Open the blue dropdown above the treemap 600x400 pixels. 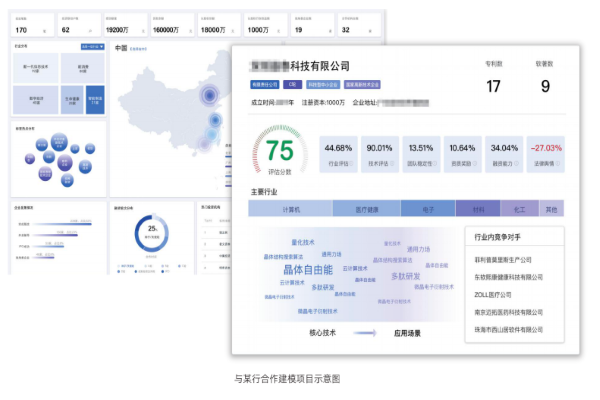91,47
